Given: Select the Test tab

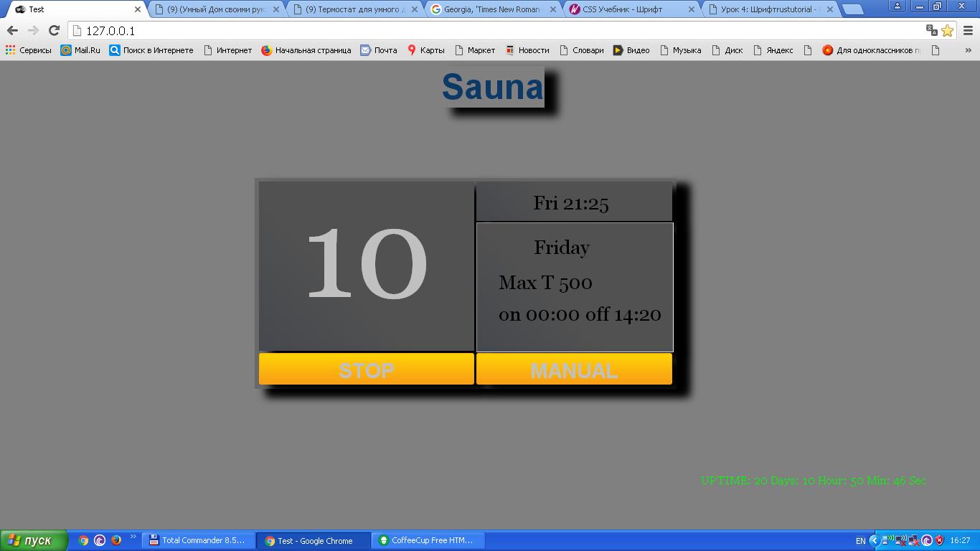Looking at the screenshot, I should pyautogui.click(x=77, y=9).
